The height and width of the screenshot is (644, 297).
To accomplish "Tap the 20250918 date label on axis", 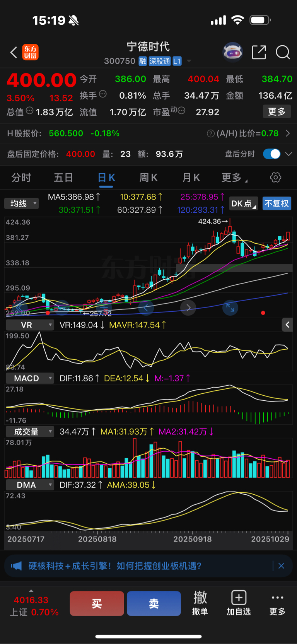I will pyautogui.click(x=192, y=539).
